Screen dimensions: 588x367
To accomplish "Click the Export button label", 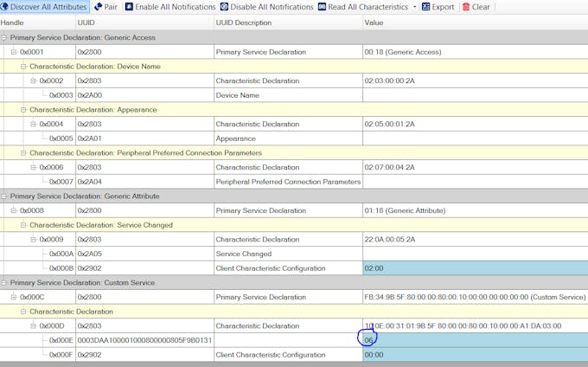I will click(443, 7).
